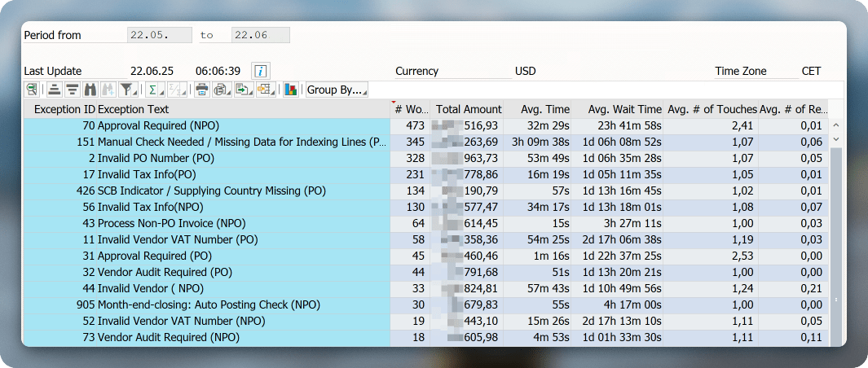
Task: Click Last Update time 06:06:39
Action: click(x=218, y=71)
